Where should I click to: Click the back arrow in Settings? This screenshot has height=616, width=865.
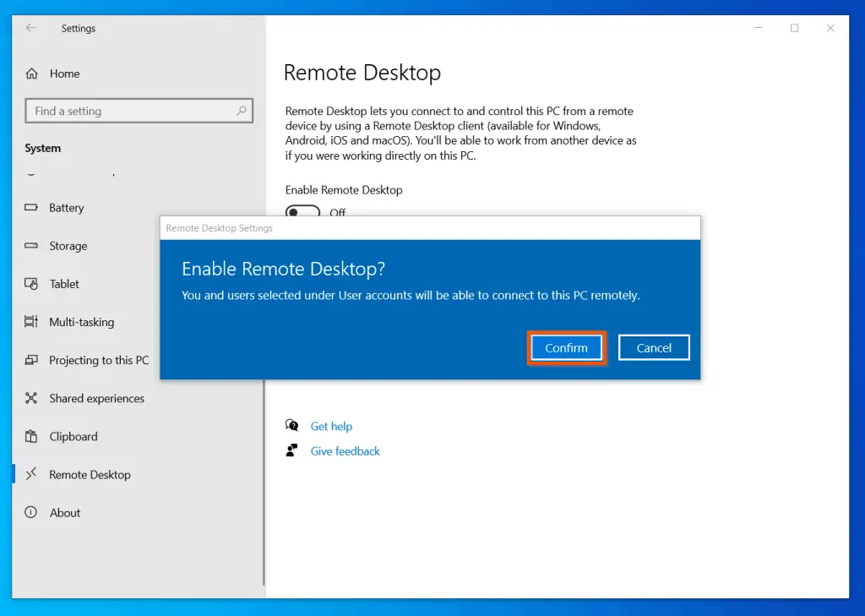30,28
